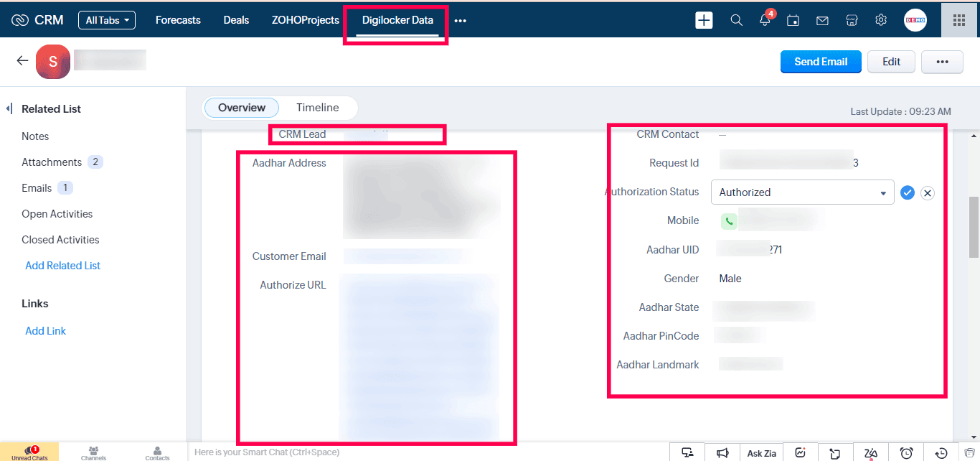
Task: Show more tabs via top bar ellipsis
Action: (x=461, y=21)
